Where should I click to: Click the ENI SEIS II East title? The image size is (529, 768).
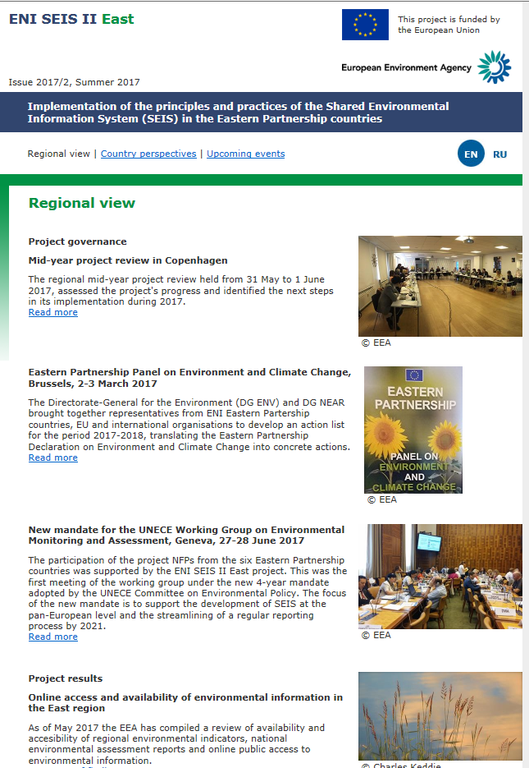(x=72, y=19)
